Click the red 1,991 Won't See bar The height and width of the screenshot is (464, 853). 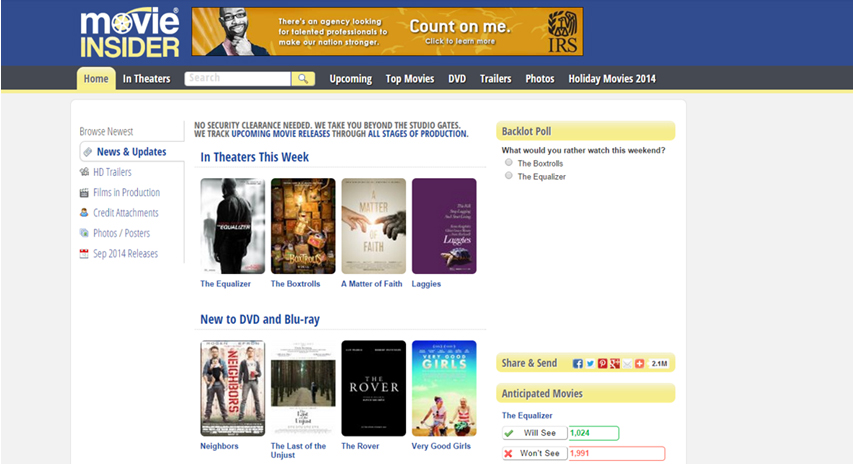617,453
